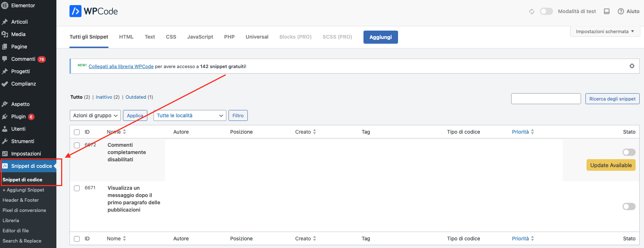
Task: Expand the Tutte le località dropdown
Action: tap(190, 115)
